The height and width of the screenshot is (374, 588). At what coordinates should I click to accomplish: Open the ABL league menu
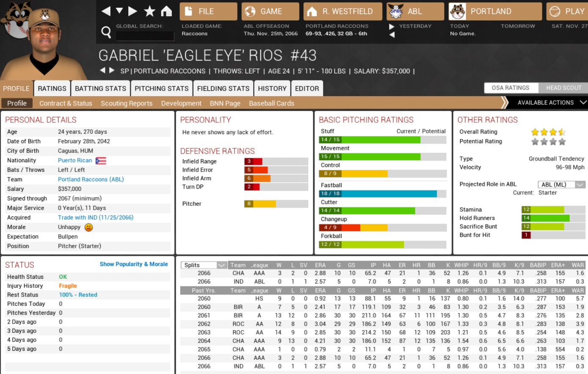coord(415,11)
